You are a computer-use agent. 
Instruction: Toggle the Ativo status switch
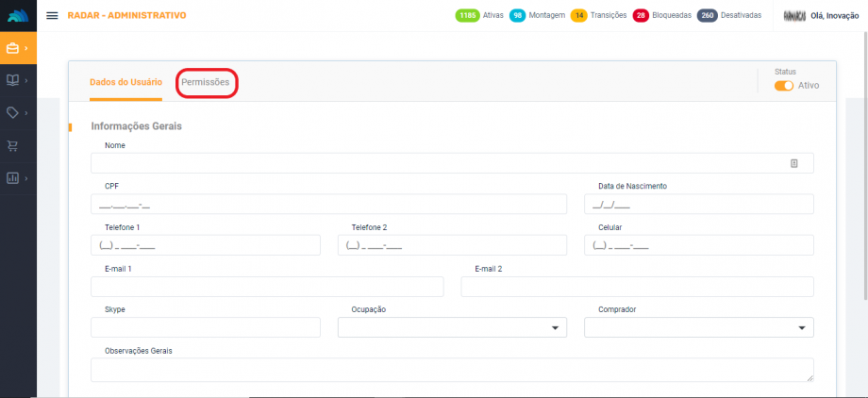tap(783, 86)
